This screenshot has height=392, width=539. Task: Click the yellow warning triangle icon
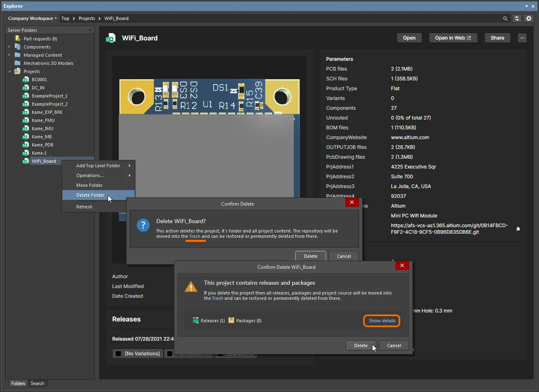click(x=191, y=287)
